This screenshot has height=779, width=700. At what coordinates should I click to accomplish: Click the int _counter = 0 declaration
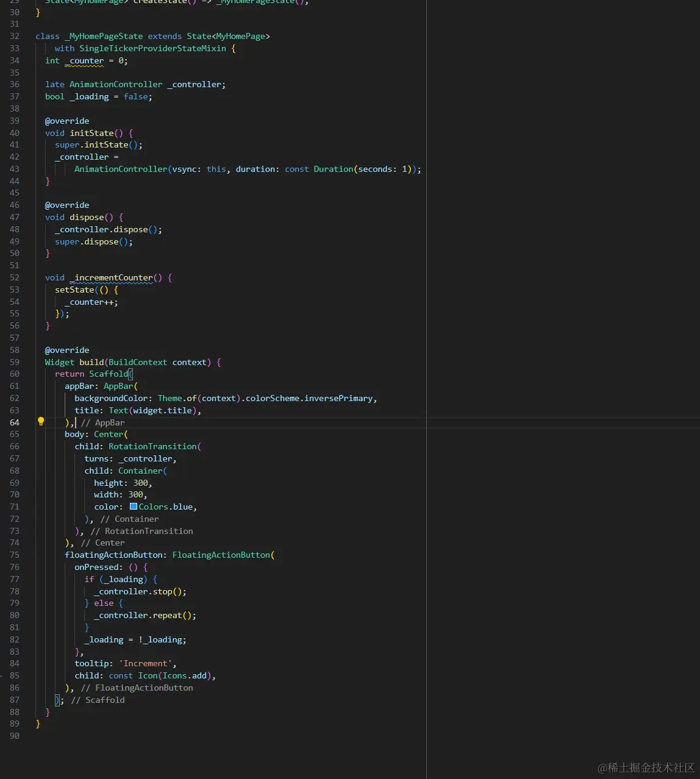pos(87,60)
